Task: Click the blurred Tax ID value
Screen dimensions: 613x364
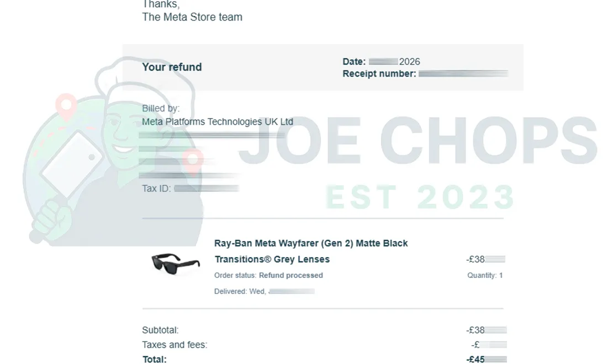Action: (x=206, y=189)
